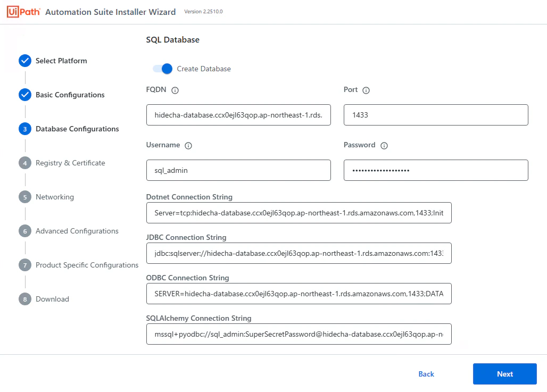
Task: Focus the FQDN input field
Action: point(238,115)
